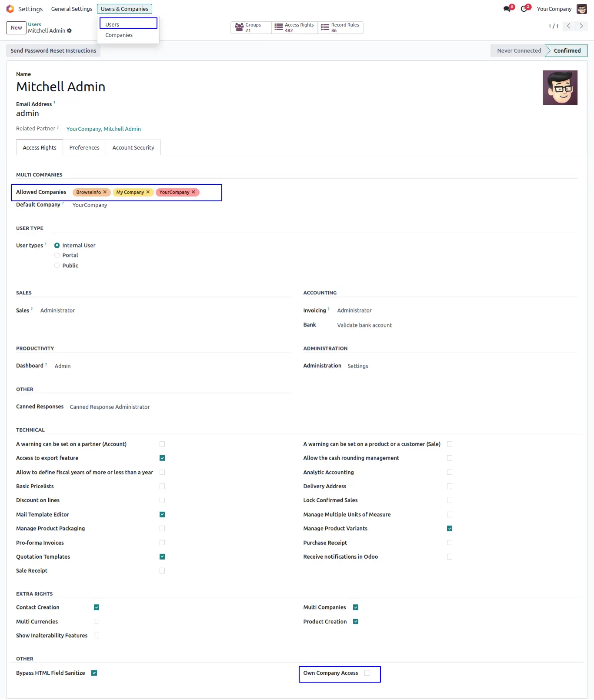This screenshot has height=700, width=594.
Task: Enable Multi Currencies checkbox
Action: [97, 622]
